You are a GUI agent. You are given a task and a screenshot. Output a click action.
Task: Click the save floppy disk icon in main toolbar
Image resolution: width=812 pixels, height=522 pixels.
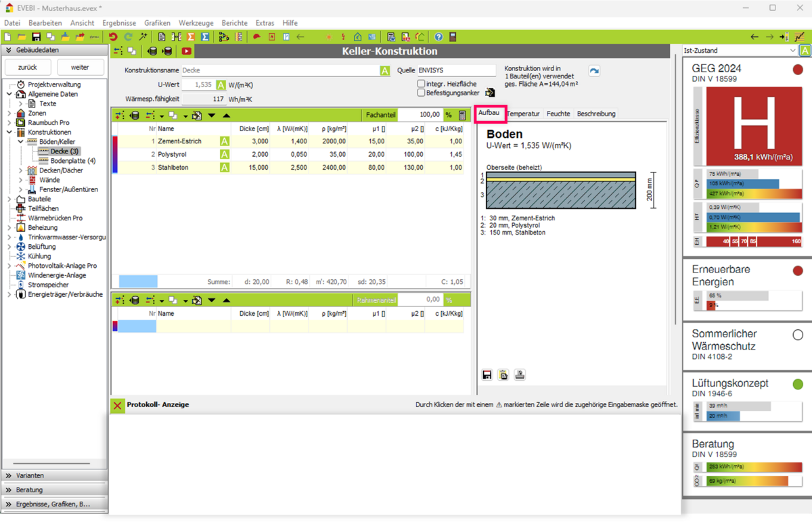point(37,37)
